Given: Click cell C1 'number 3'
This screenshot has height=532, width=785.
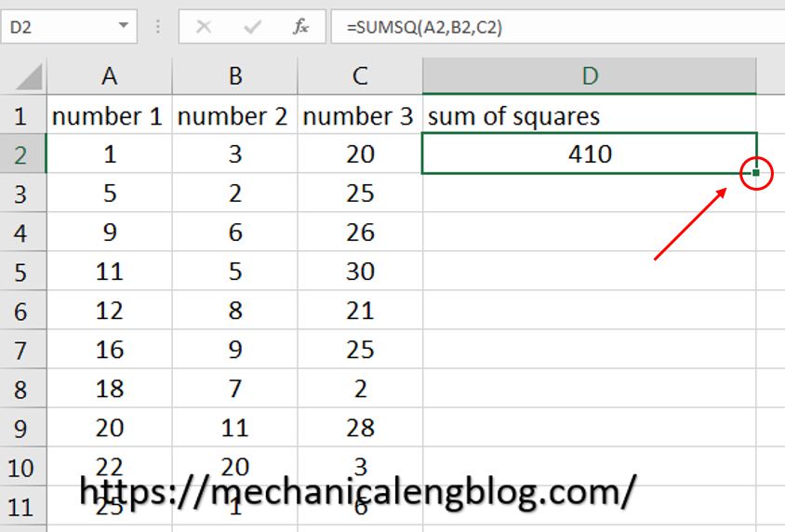Looking at the screenshot, I should click(360, 115).
